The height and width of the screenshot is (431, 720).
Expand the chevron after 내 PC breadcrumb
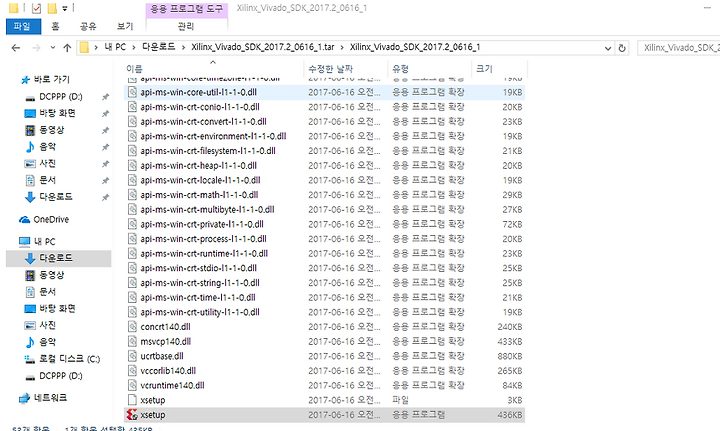tap(134, 47)
